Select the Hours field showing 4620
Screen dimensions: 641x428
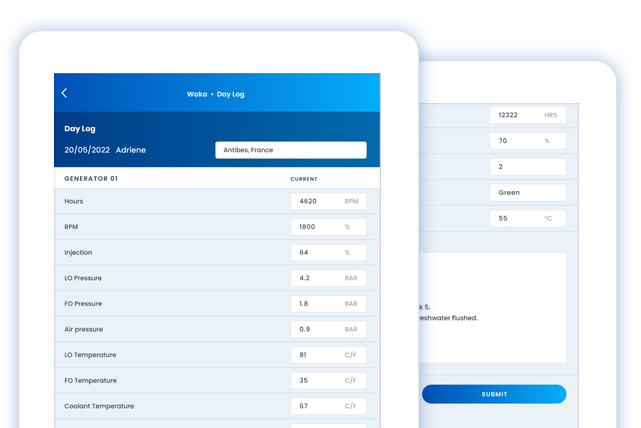click(x=328, y=201)
